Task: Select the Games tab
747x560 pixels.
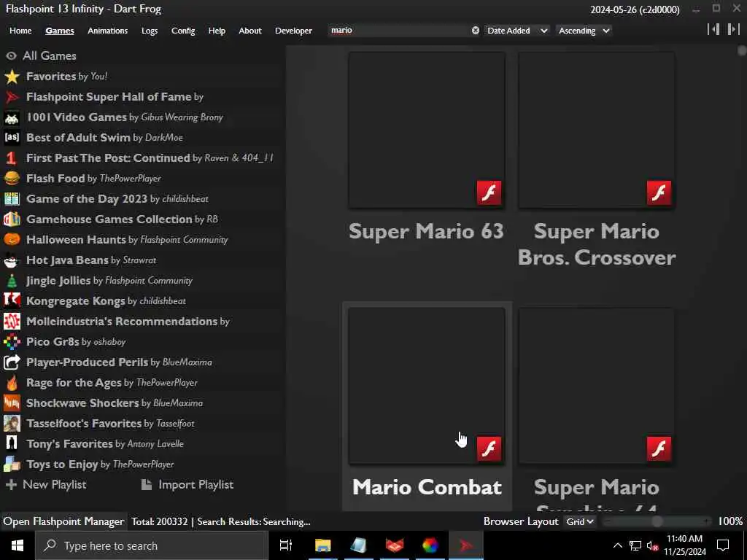Action: click(60, 31)
